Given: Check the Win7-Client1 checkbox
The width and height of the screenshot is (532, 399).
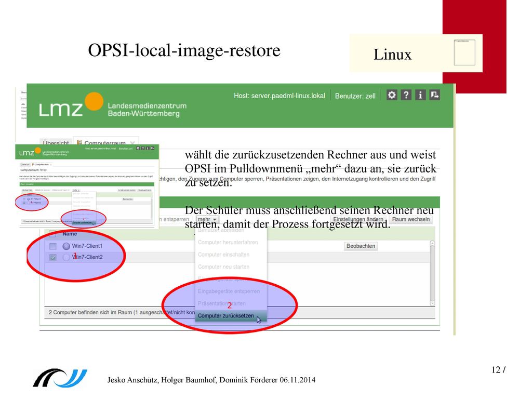Looking at the screenshot, I should pyautogui.click(x=53, y=246).
